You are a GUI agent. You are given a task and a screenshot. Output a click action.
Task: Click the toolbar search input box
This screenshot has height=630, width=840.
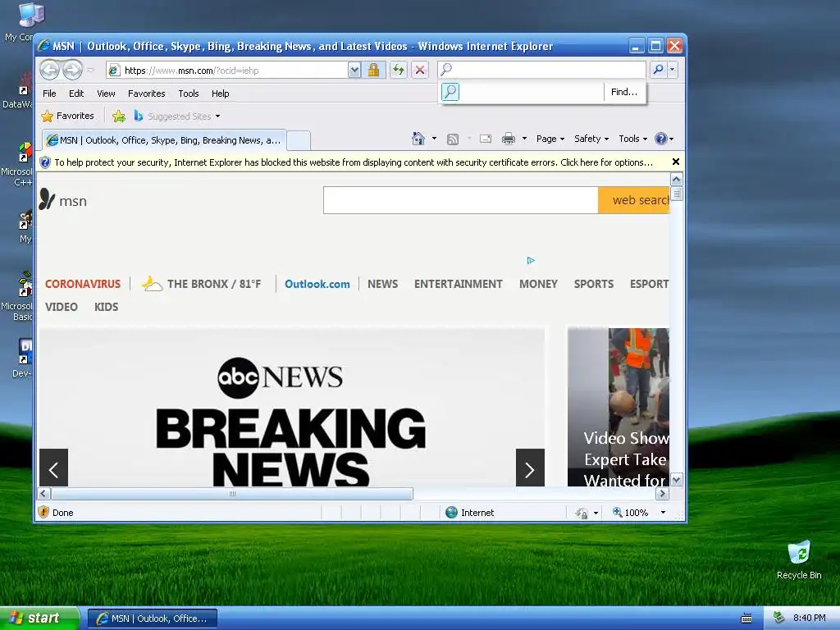tap(541, 70)
